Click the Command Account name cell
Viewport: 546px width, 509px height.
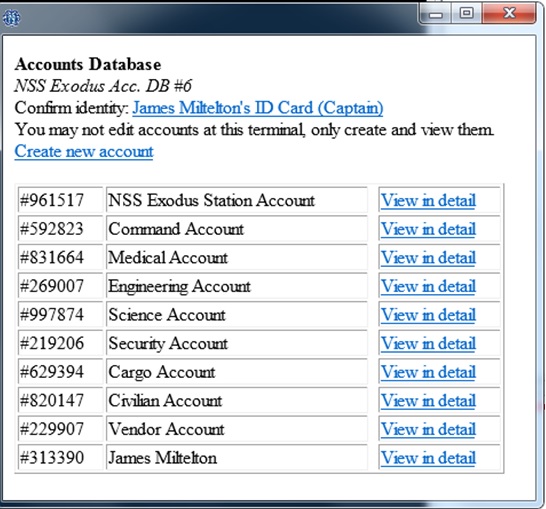(237, 229)
